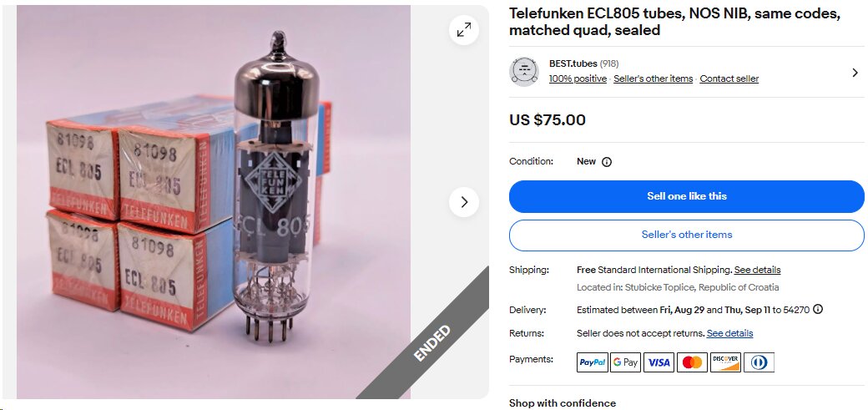Image resolution: width=868 pixels, height=410 pixels.
Task: Follow the Contact seller link
Action: pos(729,78)
